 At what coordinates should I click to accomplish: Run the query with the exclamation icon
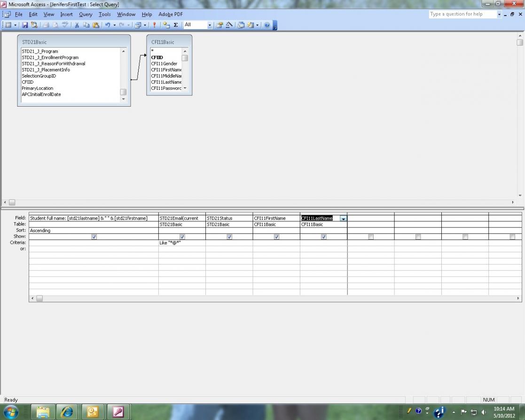pyautogui.click(x=154, y=25)
